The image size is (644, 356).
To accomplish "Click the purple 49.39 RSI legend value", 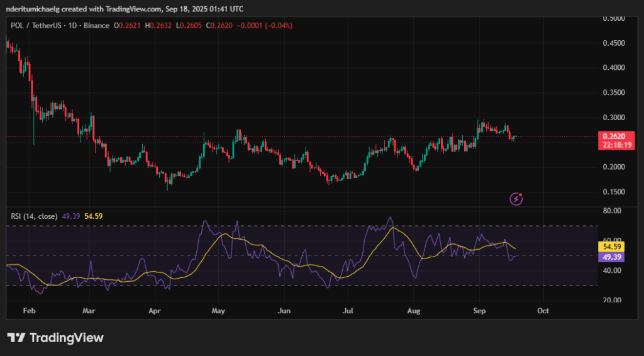I will 71,216.
